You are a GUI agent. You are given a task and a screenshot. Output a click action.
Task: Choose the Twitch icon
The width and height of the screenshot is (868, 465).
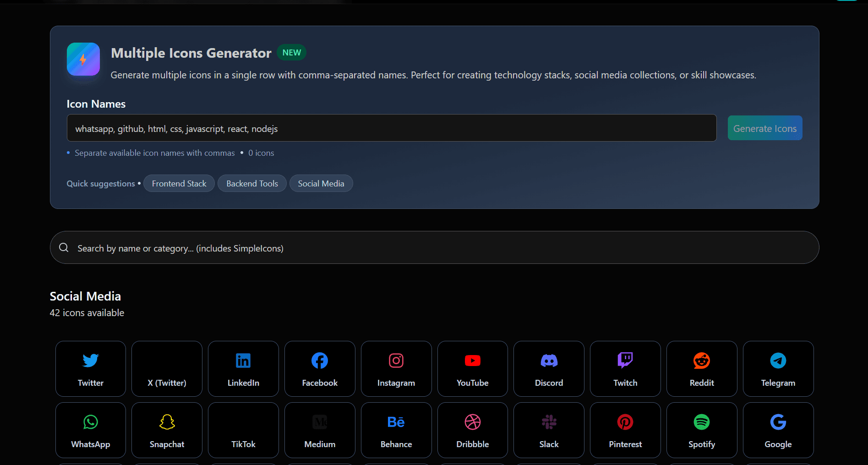(625, 361)
